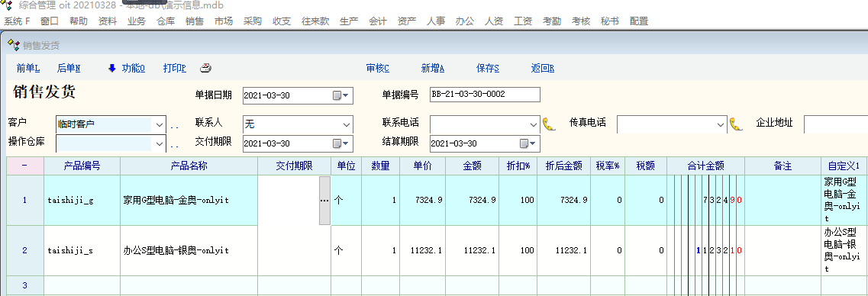Image resolution: width=868 pixels, height=296 pixels.
Task: Click phone icon next to 联系电话 field
Action: tap(549, 124)
